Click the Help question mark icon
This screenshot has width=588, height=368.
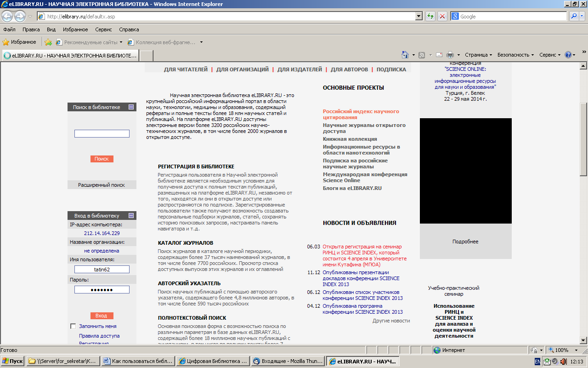tap(568, 54)
